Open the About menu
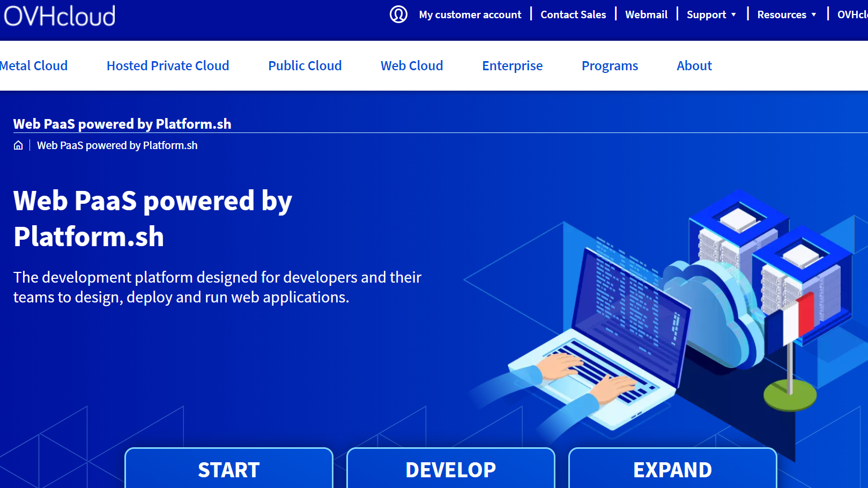 (694, 65)
